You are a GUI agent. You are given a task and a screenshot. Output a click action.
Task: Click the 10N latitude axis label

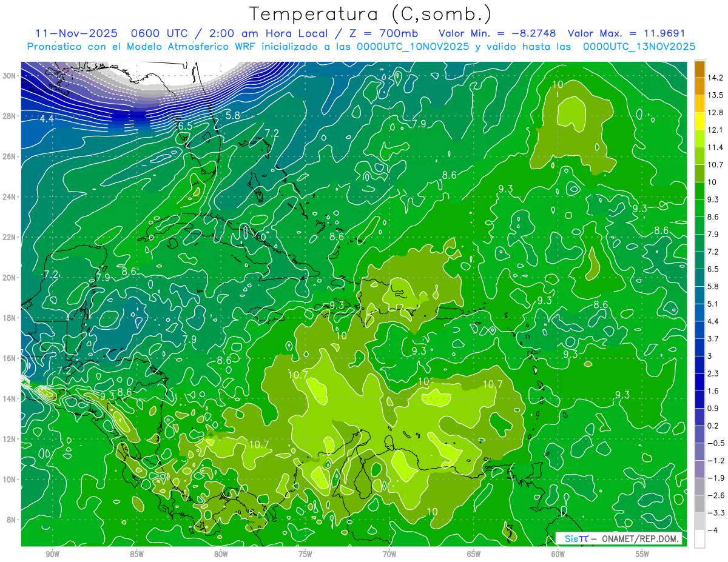pyautogui.click(x=10, y=479)
